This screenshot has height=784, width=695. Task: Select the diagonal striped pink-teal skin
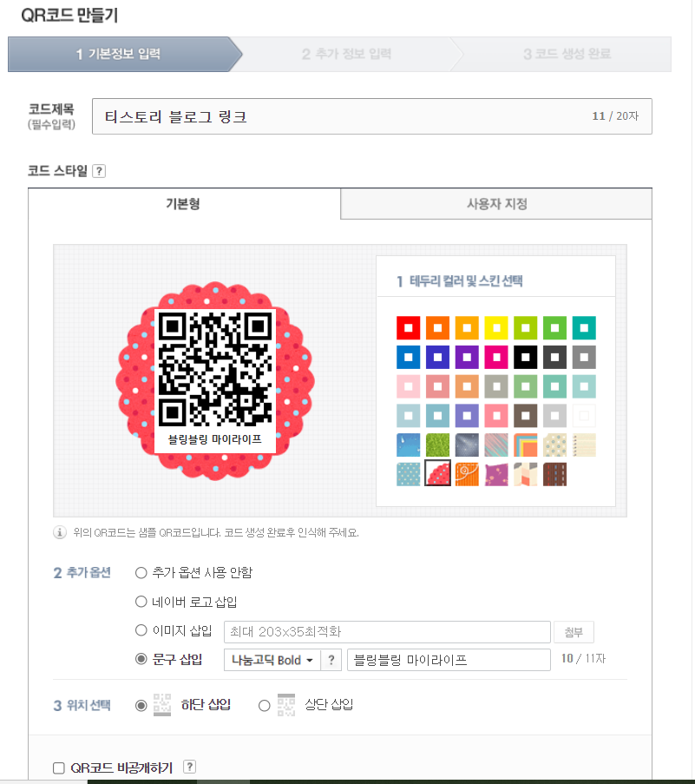coord(496,445)
